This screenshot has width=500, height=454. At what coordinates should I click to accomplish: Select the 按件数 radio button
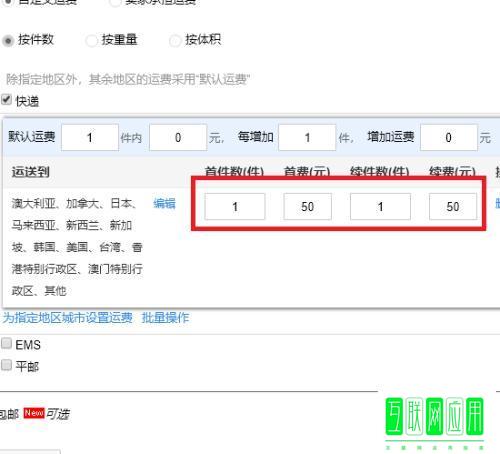point(8,41)
